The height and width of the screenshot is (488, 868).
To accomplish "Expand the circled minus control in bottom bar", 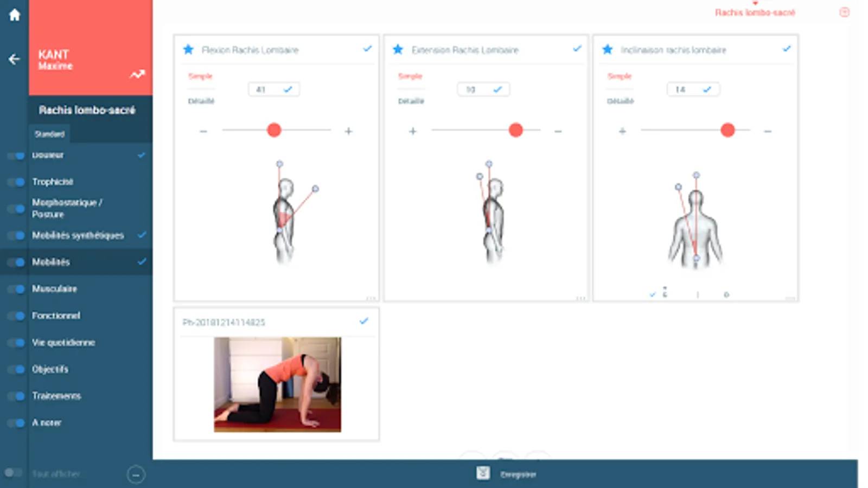I will pos(136,474).
